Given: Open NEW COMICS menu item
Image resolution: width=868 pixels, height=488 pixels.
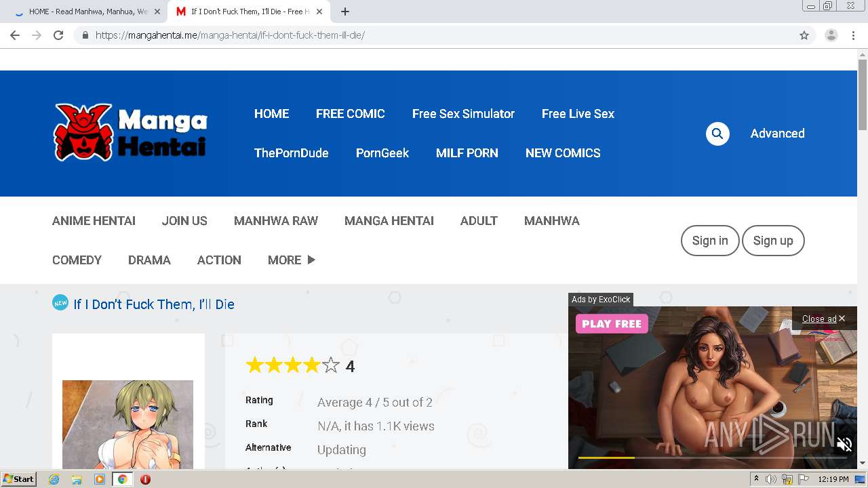Looking at the screenshot, I should tap(563, 153).
